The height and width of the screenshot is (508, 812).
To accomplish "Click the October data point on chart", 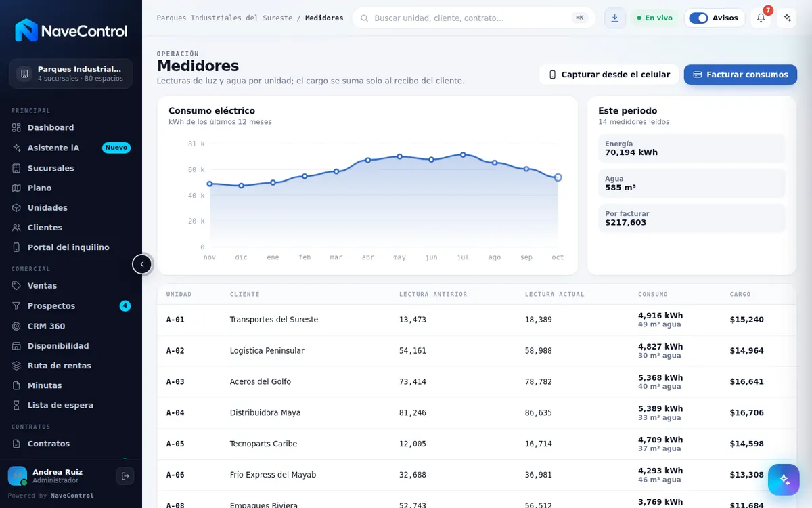I will (x=558, y=177).
